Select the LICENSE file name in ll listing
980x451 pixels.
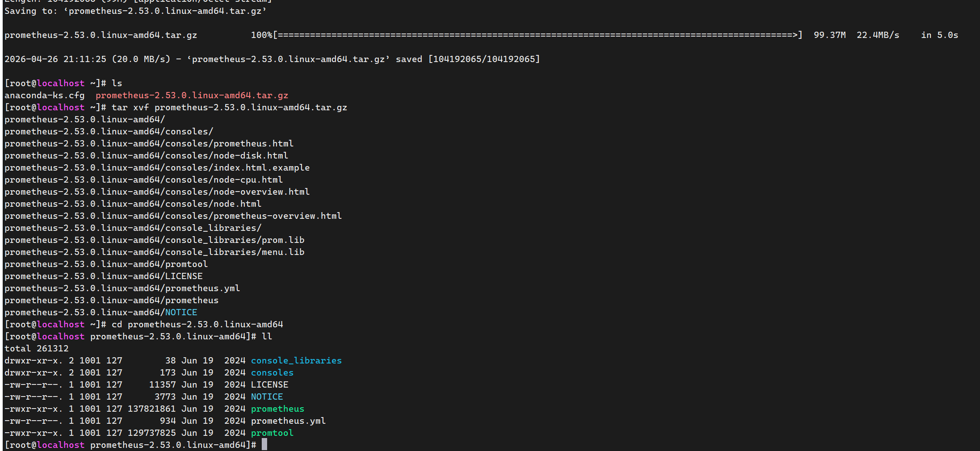(x=269, y=385)
